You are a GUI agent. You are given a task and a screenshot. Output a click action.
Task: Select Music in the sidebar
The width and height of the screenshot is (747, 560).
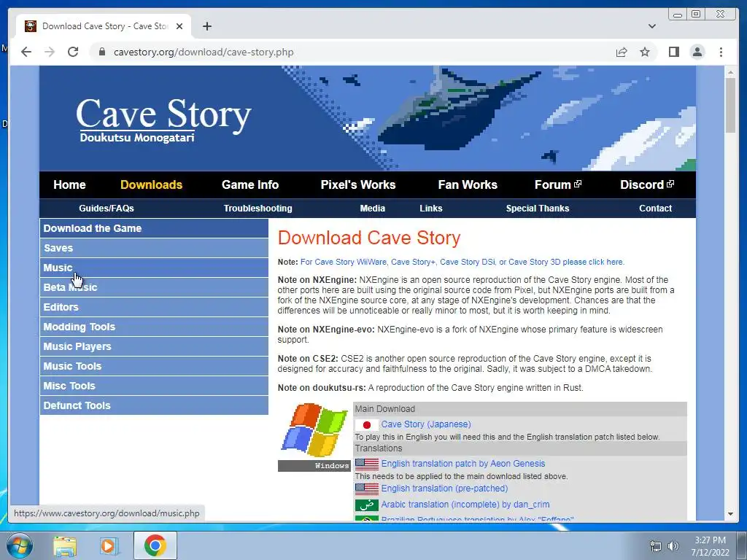[154, 268]
